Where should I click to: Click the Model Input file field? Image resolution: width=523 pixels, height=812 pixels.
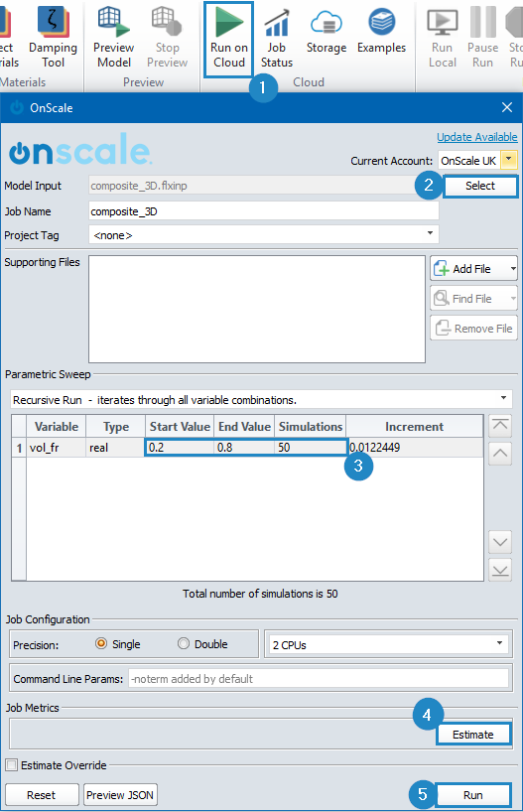coord(264,186)
